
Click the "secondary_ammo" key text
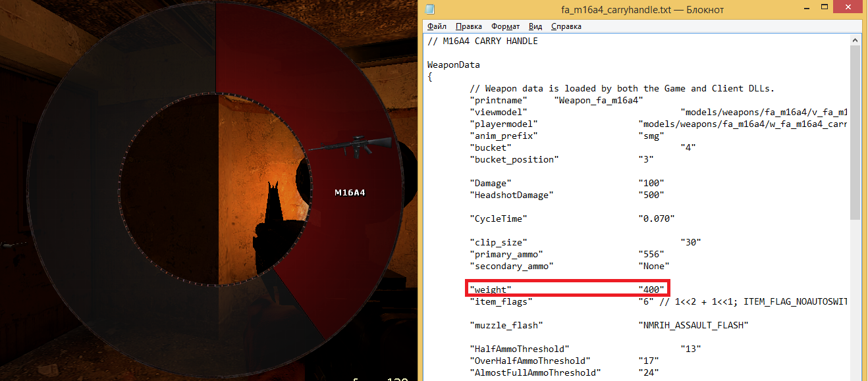pos(512,266)
